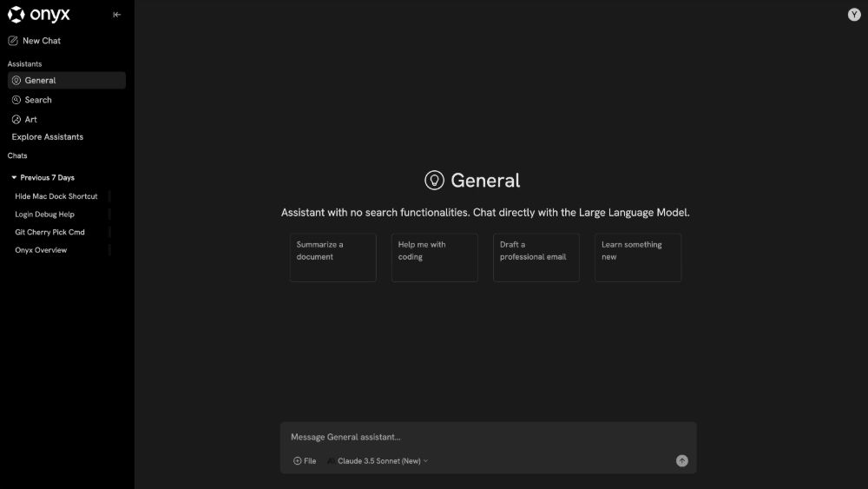
Task: Collapse the sidebar with the arrow icon
Action: [117, 15]
